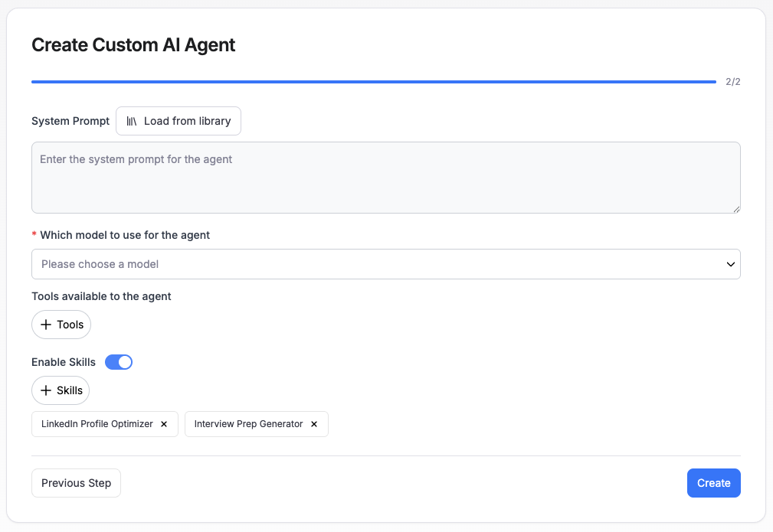Select the LinkedIn Profile Optimizer skill chip
Image resolution: width=773 pixels, height=532 pixels.
click(x=96, y=423)
